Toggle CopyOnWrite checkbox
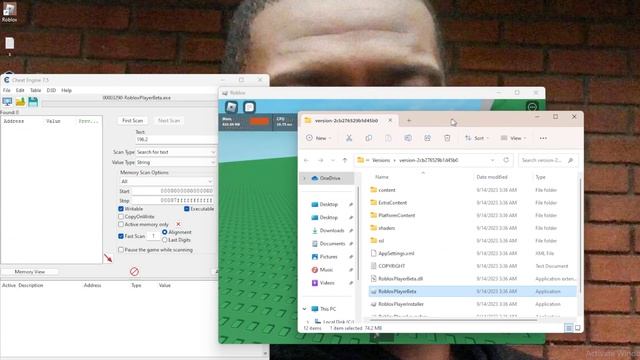Image resolution: width=640 pixels, height=360 pixels. coord(121,216)
